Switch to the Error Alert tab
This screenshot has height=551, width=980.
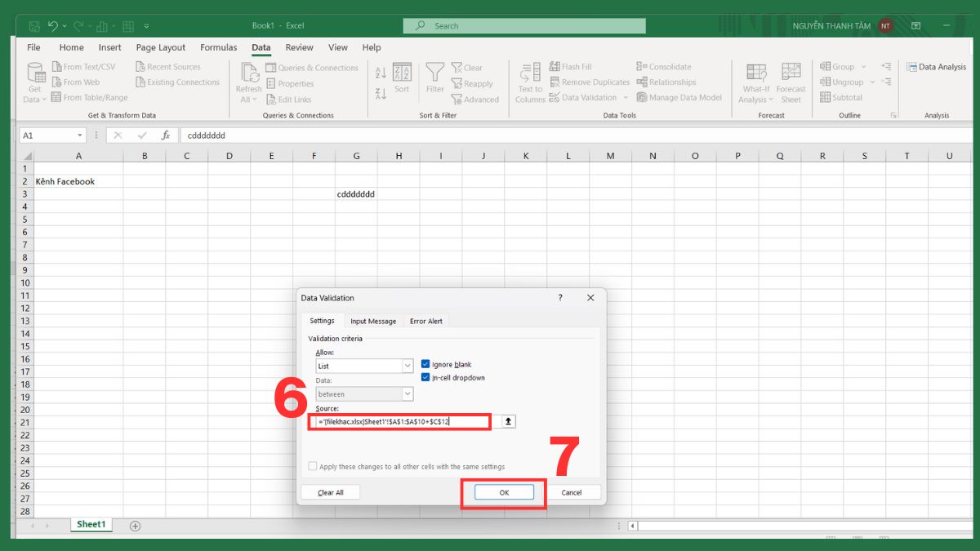tap(425, 320)
